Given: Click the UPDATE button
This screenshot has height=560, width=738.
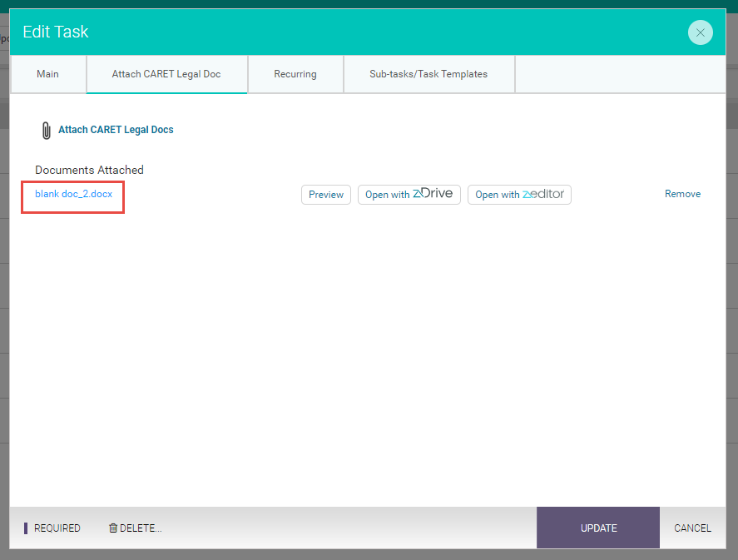Looking at the screenshot, I should point(598,528).
